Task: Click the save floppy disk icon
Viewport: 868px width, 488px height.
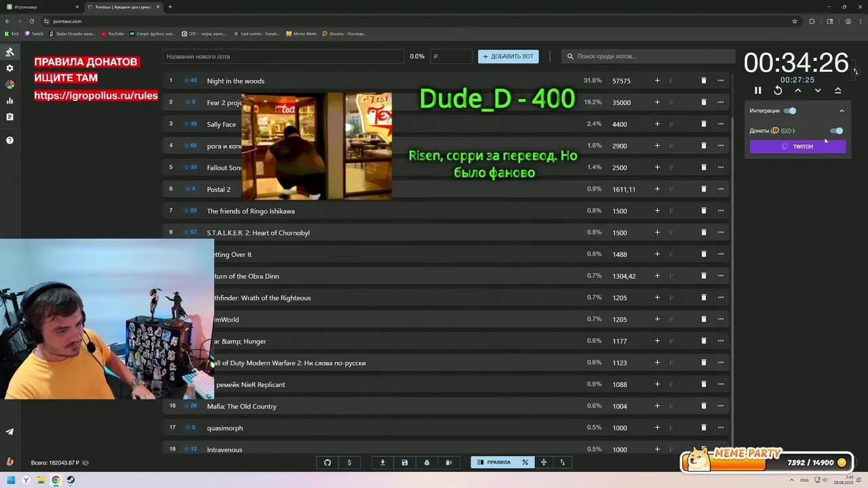Action: pos(405,462)
